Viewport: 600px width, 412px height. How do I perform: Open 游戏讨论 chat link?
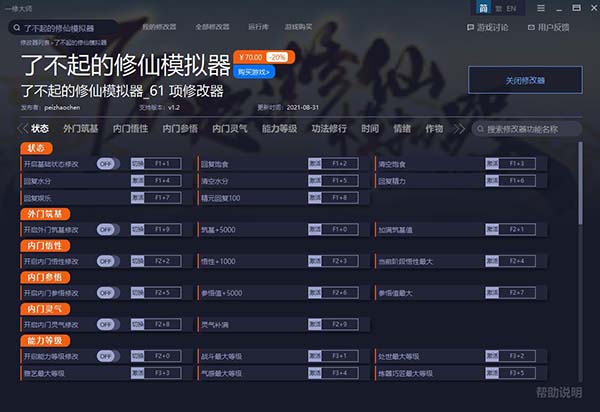click(x=488, y=28)
